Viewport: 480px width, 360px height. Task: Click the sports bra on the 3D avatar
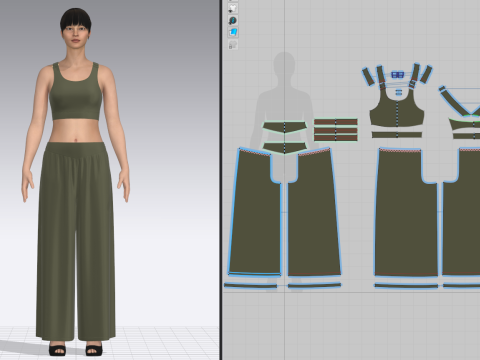coord(75,98)
